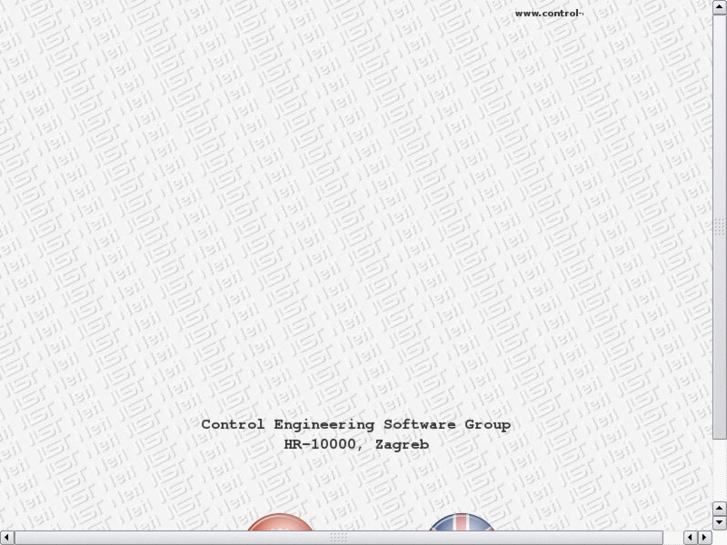Click the vertical scrollbar thumb

719,226
